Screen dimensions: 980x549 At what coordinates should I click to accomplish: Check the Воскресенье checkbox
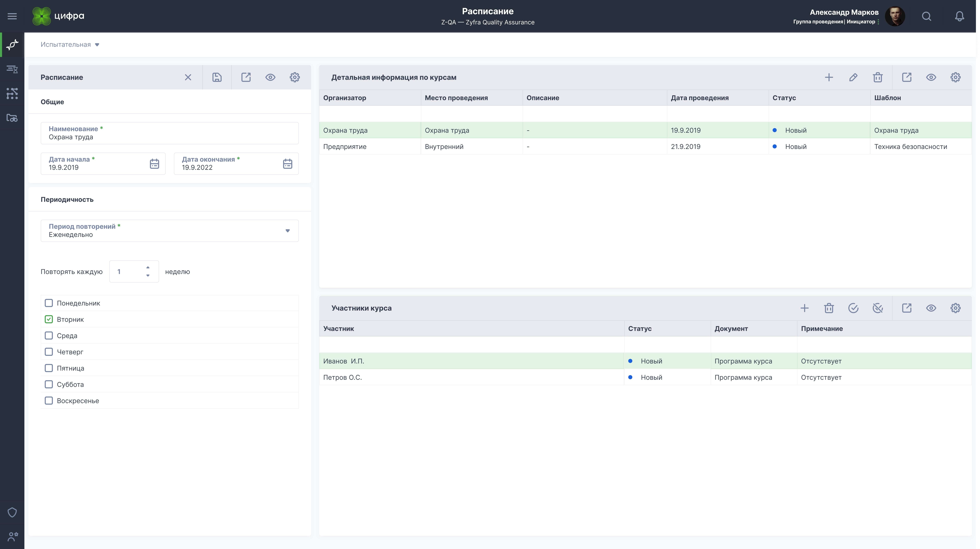[49, 401]
